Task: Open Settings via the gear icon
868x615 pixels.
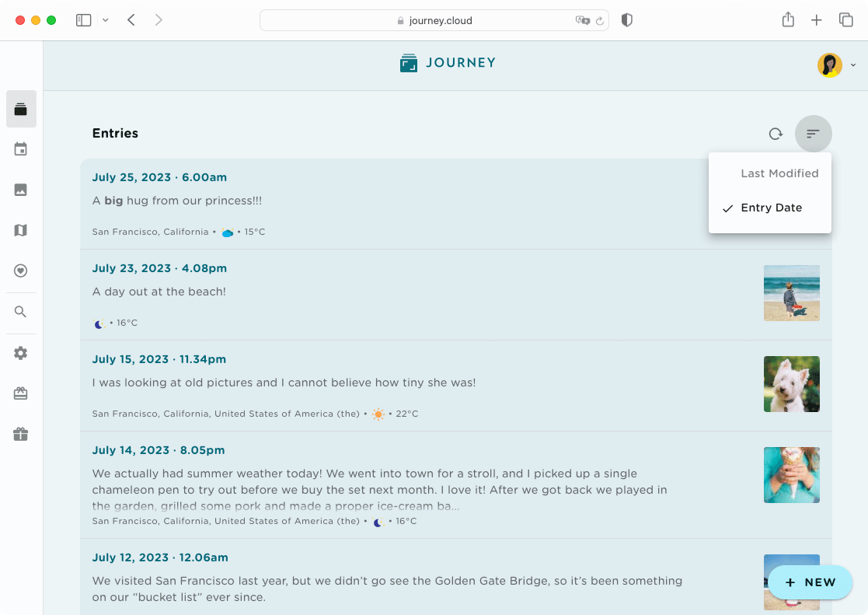Action: [21, 353]
